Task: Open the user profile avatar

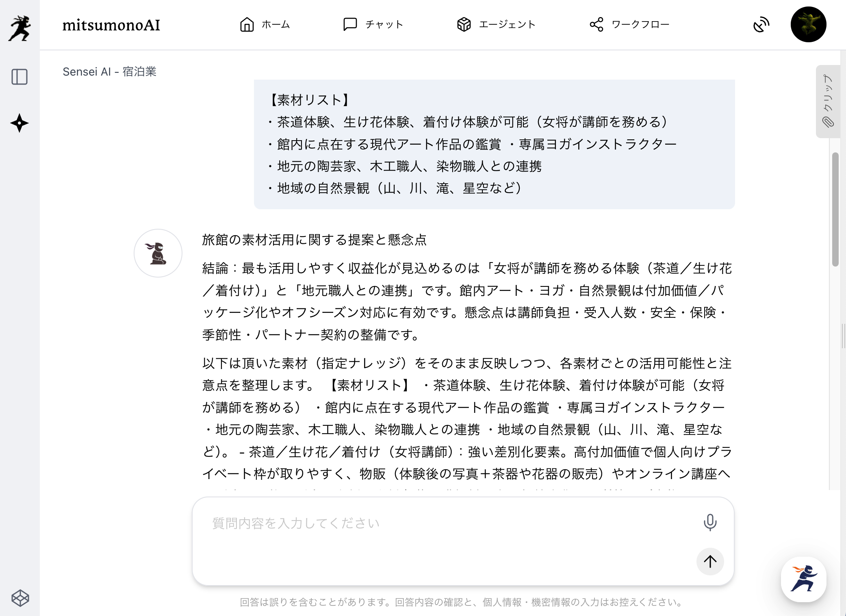Action: coord(808,24)
